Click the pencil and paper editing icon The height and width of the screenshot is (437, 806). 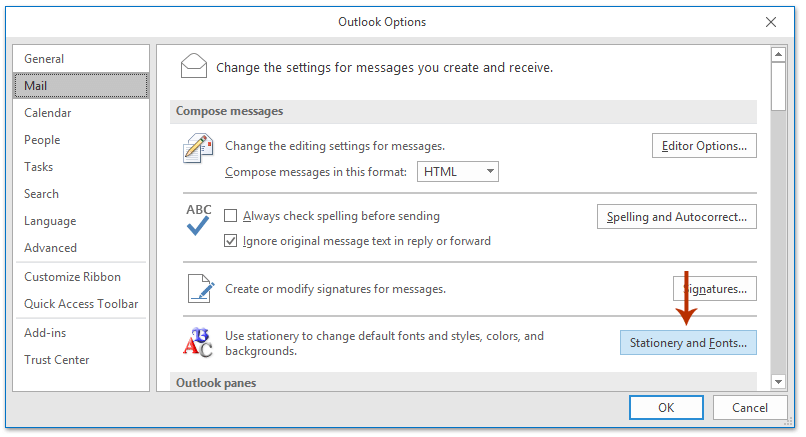198,148
